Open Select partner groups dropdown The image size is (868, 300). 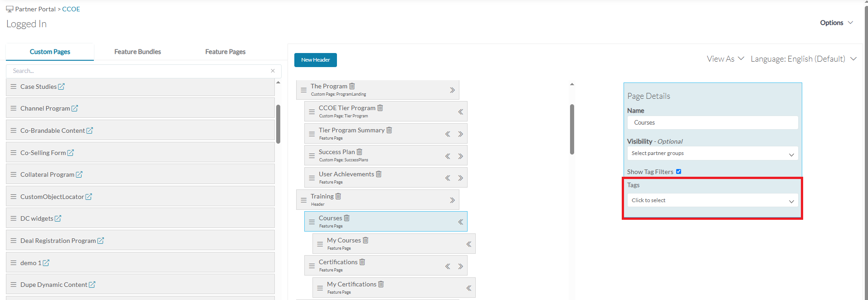coord(712,153)
